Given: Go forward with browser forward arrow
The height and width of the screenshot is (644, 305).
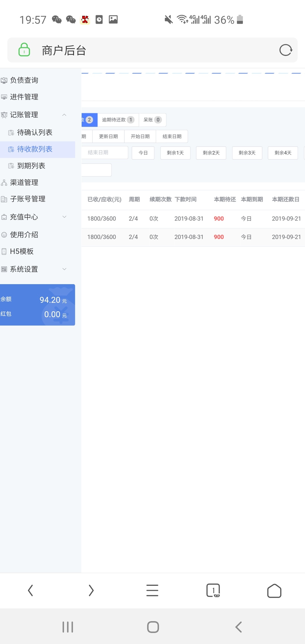Looking at the screenshot, I should pyautogui.click(x=91, y=590).
